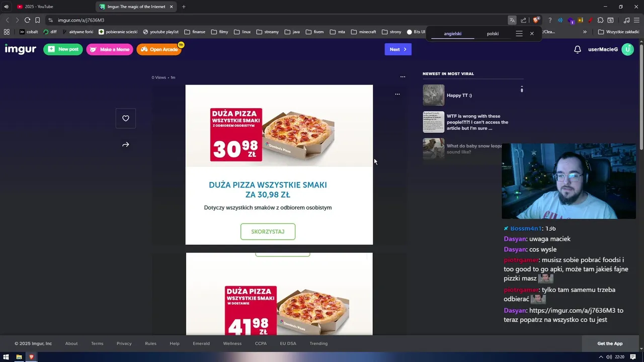The height and width of the screenshot is (362, 644).
Task: Open the translate popup hamburger menu
Action: (x=519, y=34)
